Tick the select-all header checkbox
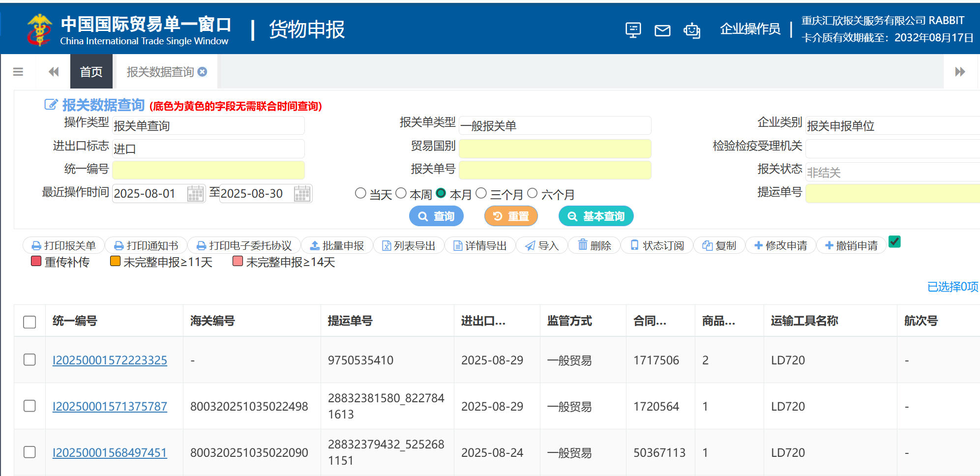This screenshot has height=476, width=980. tap(30, 322)
